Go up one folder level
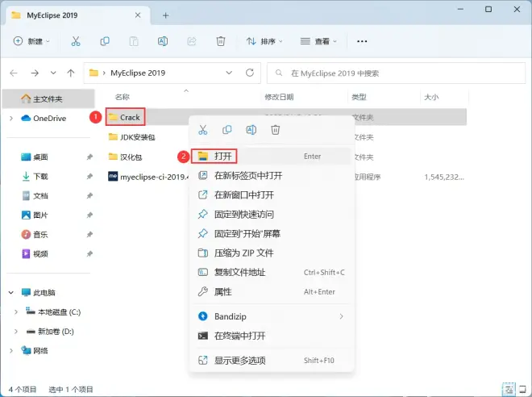The width and height of the screenshot is (532, 397). (x=71, y=73)
